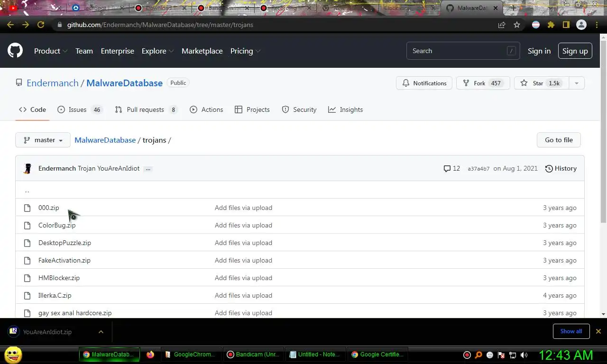Select the Code tab
Image resolution: width=607 pixels, height=364 pixels.
click(32, 109)
